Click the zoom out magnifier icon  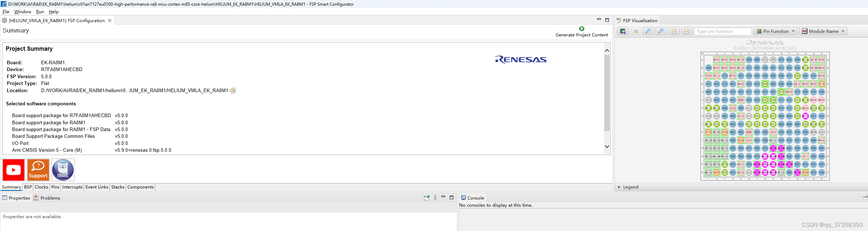[648, 31]
